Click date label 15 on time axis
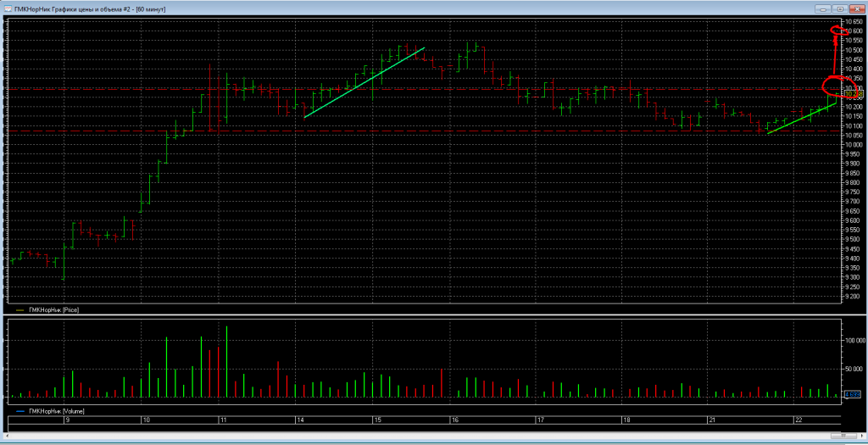This screenshot has width=868, height=445. pos(377,420)
